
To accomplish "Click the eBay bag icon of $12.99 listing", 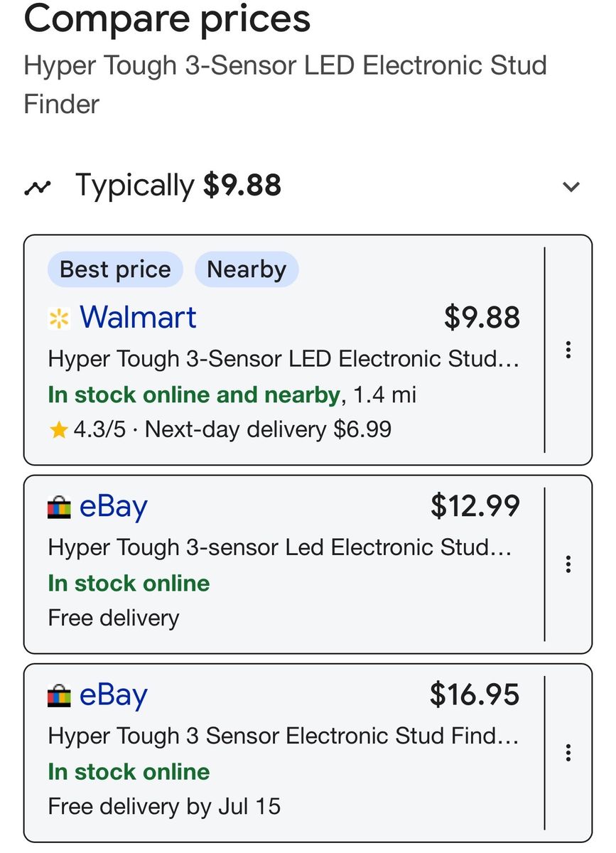I will point(59,509).
